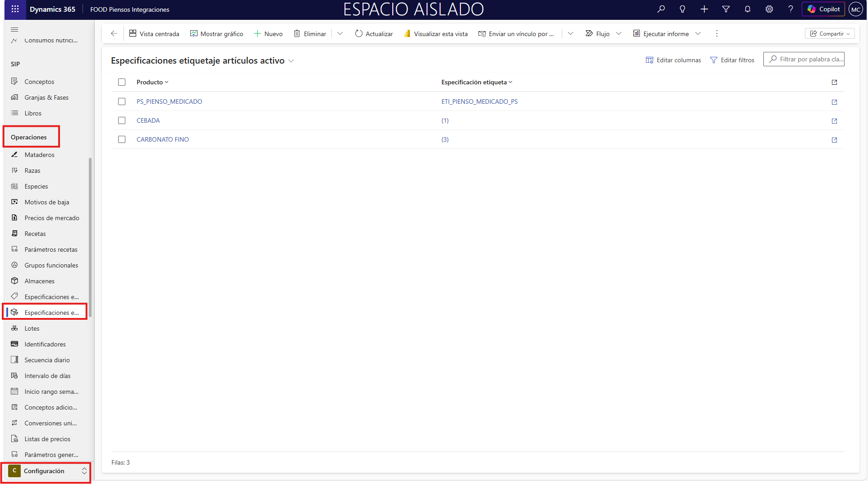The height and width of the screenshot is (484, 868).
Task: Click the help question mark icon
Action: point(790,9)
